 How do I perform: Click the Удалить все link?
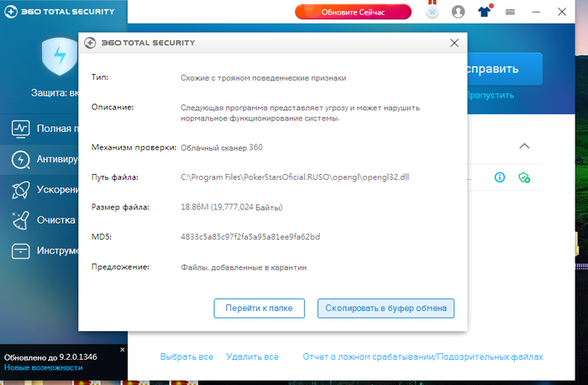(x=252, y=357)
